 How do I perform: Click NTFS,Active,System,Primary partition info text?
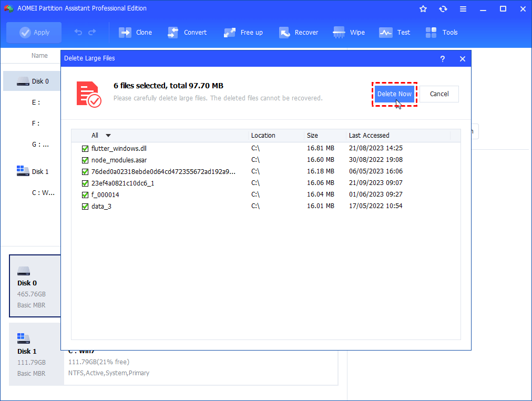tap(109, 373)
